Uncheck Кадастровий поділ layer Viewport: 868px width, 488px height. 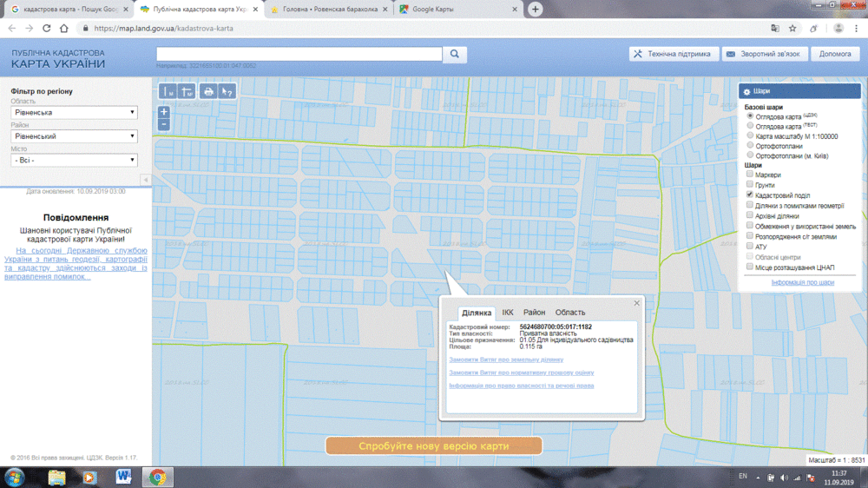[750, 195]
